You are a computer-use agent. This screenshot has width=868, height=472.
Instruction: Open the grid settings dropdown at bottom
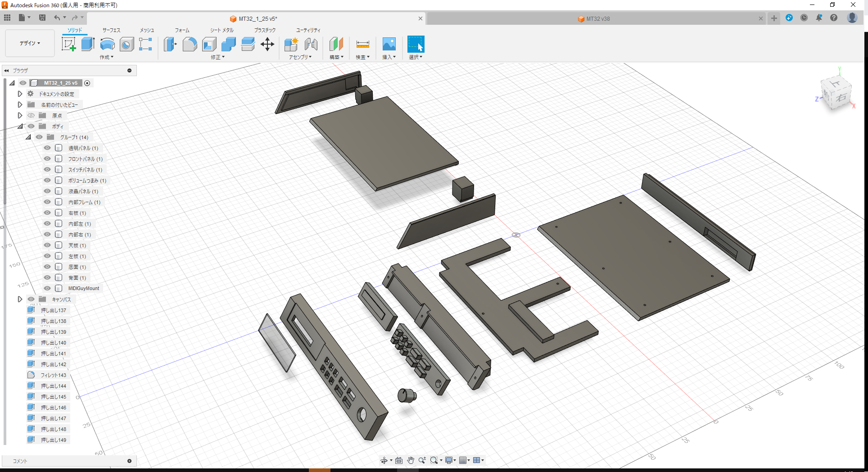point(465,460)
